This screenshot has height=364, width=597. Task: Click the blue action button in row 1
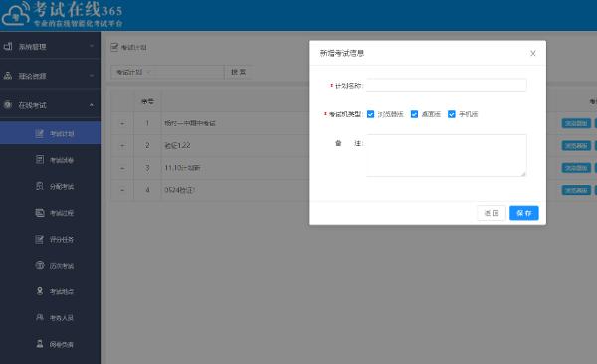tap(576, 123)
